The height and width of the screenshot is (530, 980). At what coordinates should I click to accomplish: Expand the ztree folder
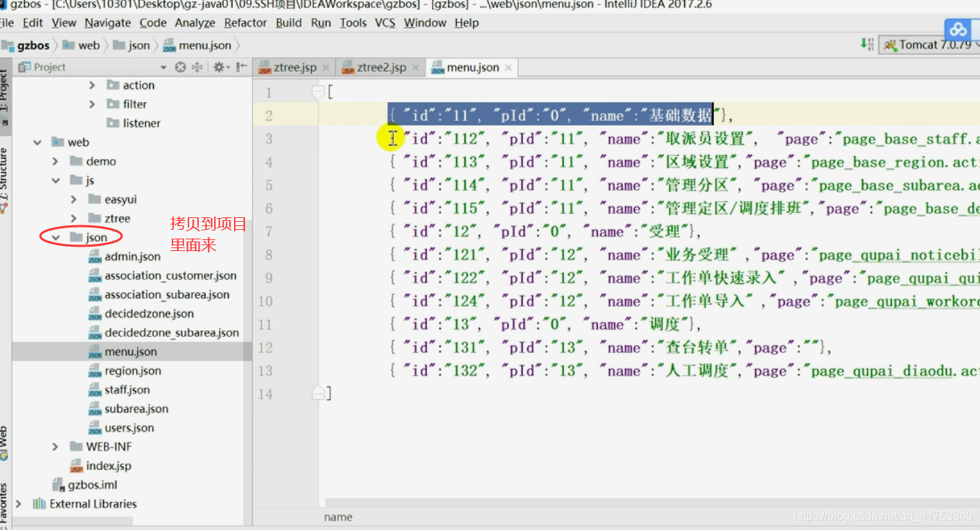click(x=73, y=219)
